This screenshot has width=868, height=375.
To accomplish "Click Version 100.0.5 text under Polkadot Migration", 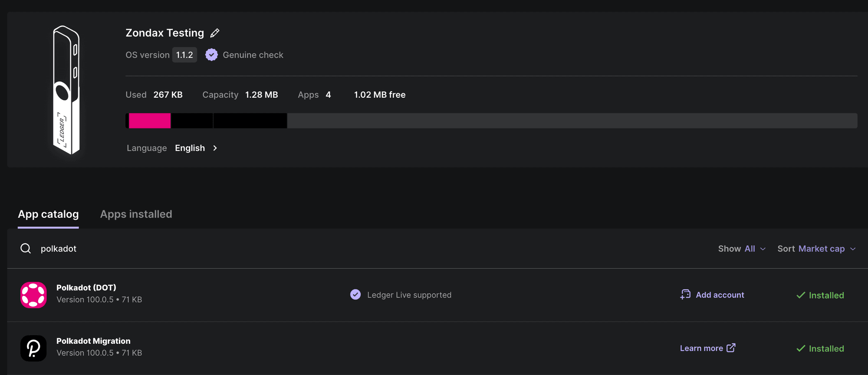I will [85, 353].
